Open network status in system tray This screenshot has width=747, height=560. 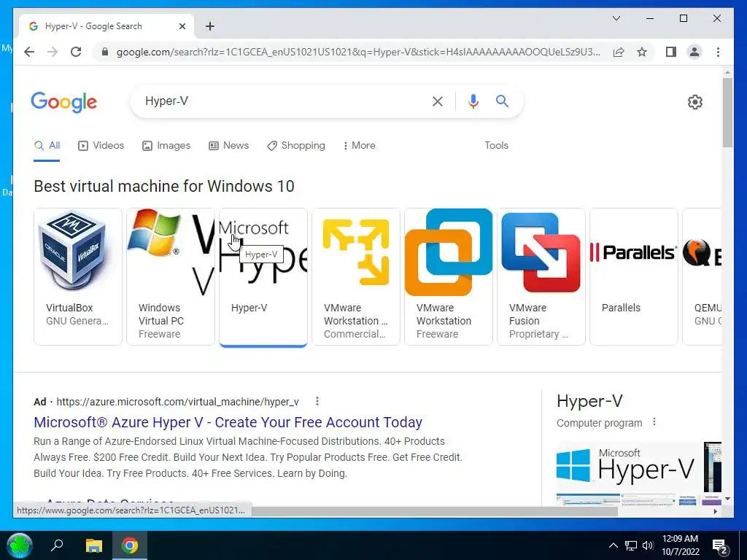click(x=631, y=545)
